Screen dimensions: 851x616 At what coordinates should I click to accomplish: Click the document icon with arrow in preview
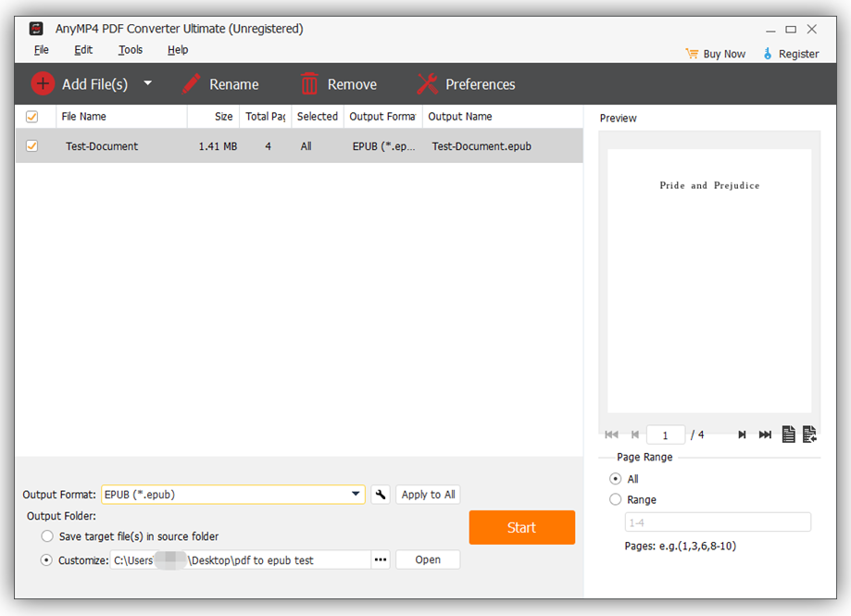tap(809, 434)
